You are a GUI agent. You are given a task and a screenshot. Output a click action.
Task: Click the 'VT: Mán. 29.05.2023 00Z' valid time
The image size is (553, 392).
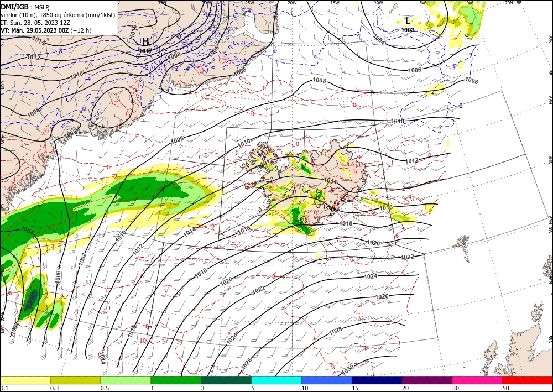[x=35, y=30]
